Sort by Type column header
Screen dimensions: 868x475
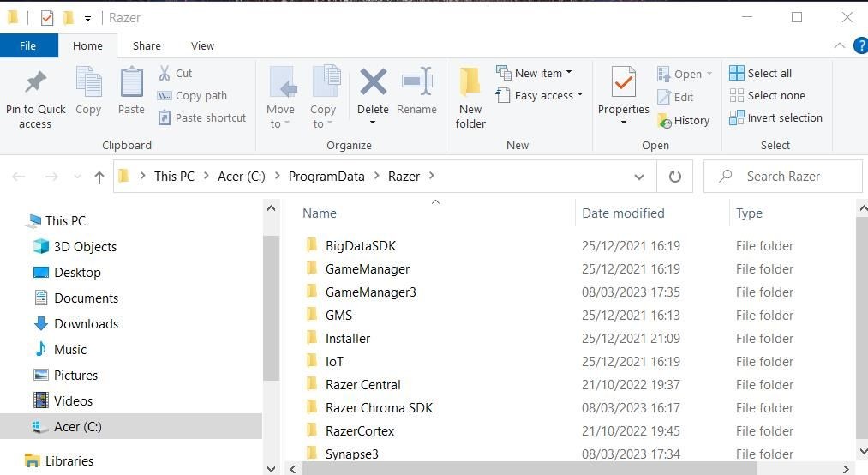click(749, 213)
